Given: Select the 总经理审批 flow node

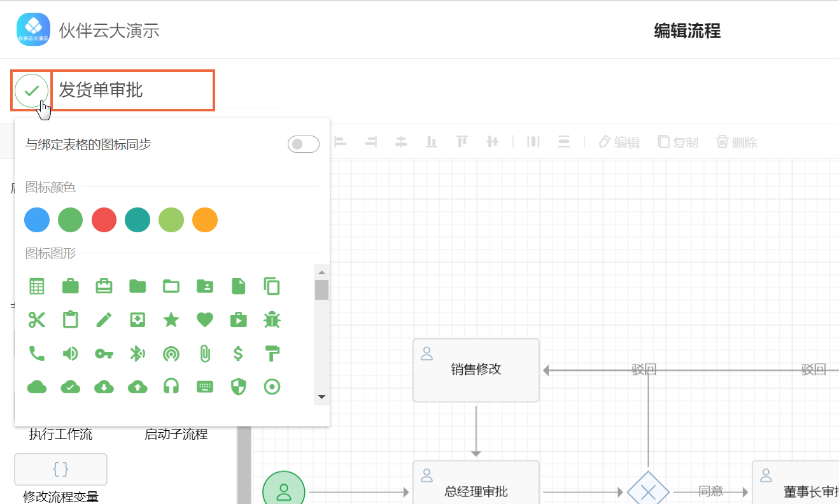Looking at the screenshot, I should 476,482.
